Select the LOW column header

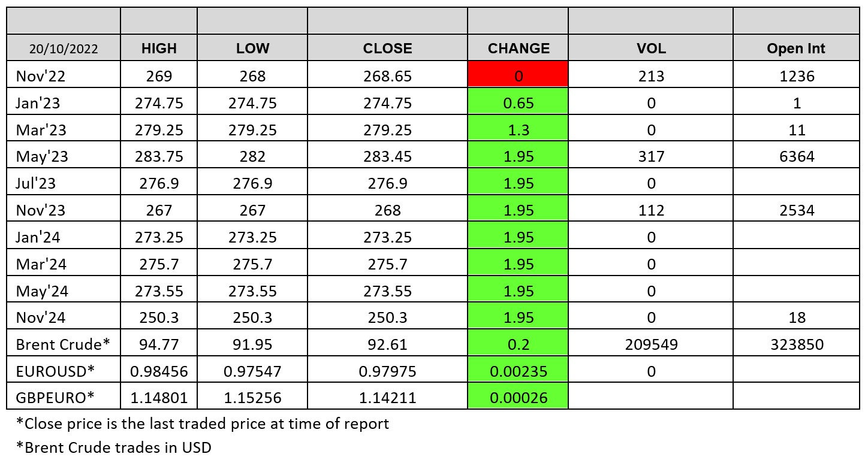coord(252,49)
